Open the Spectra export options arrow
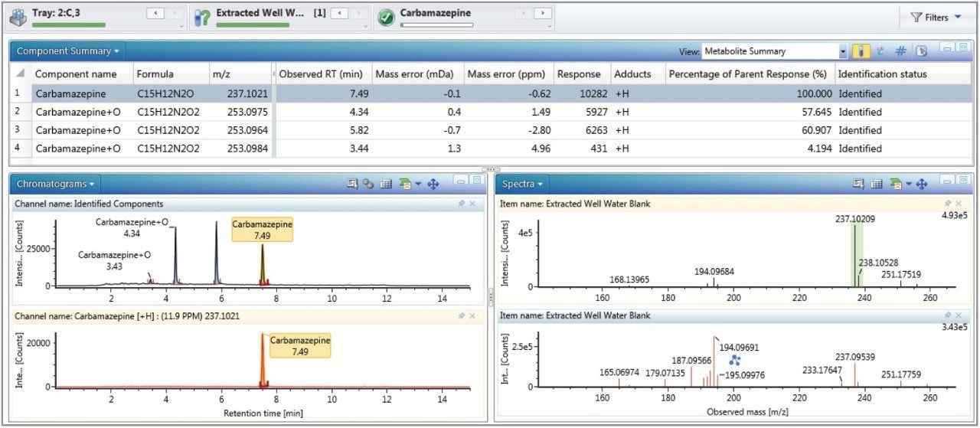 (x=908, y=184)
